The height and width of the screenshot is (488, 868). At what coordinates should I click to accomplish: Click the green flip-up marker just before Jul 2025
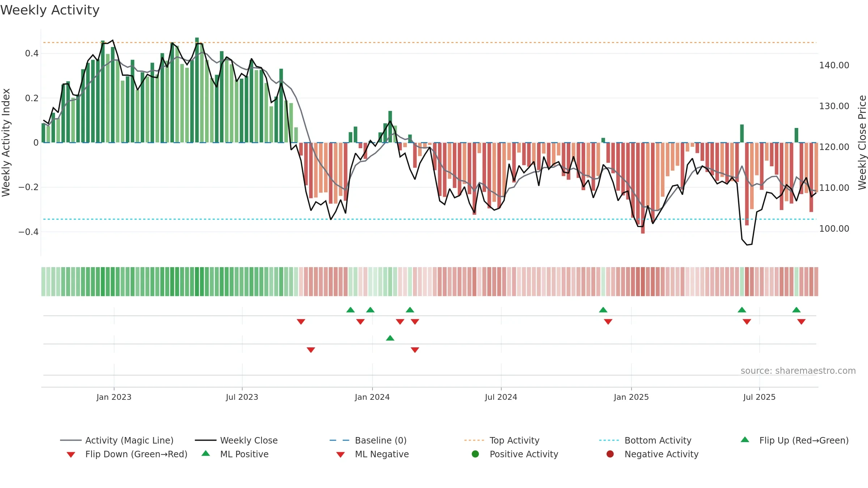coord(742,310)
